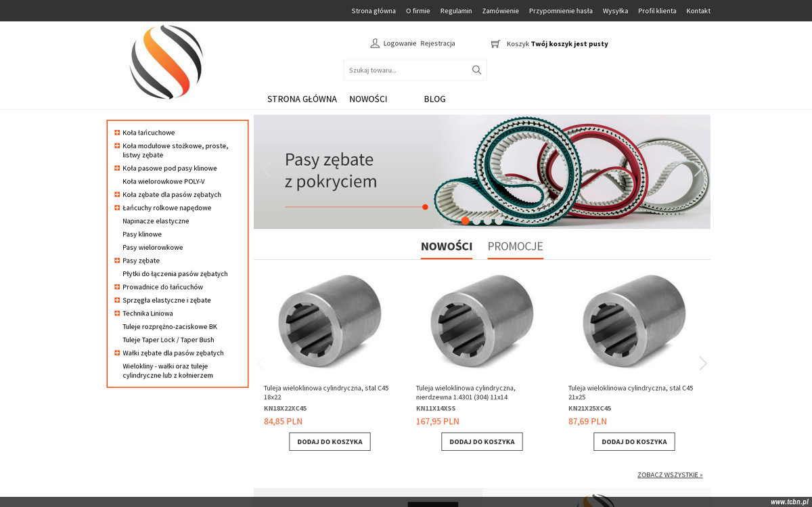Open O firmie page link
This screenshot has height=507, width=812.
click(418, 11)
